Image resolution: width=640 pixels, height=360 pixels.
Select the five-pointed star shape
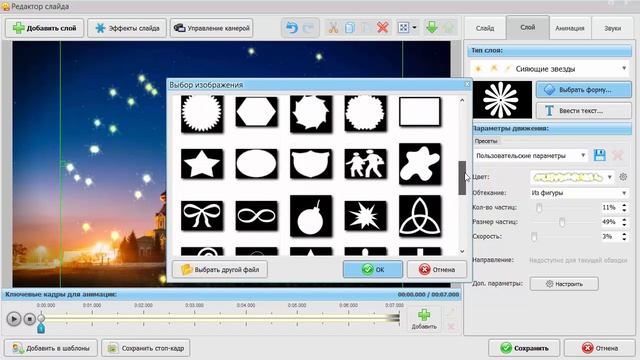coord(202,164)
